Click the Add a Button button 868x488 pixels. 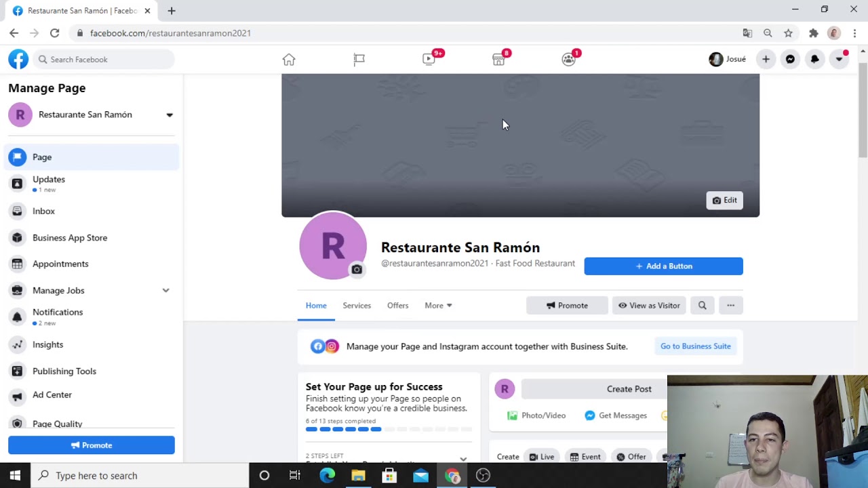[x=663, y=266]
